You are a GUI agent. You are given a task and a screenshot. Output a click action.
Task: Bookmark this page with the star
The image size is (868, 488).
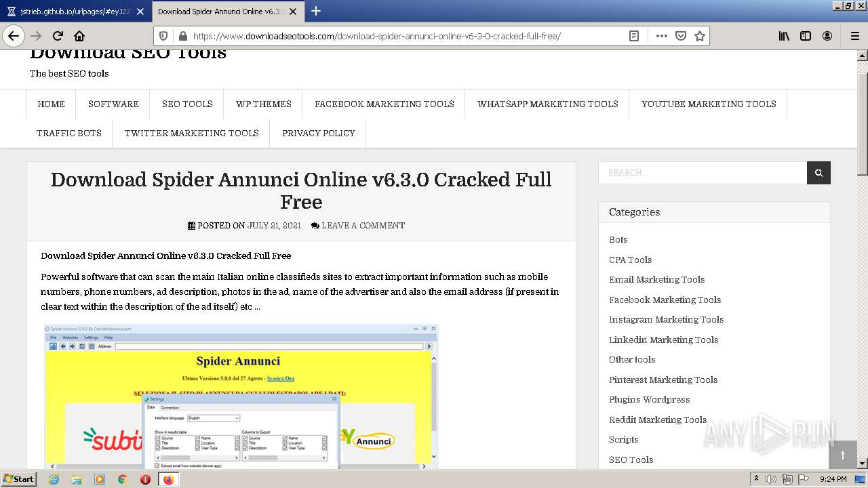[x=700, y=36]
